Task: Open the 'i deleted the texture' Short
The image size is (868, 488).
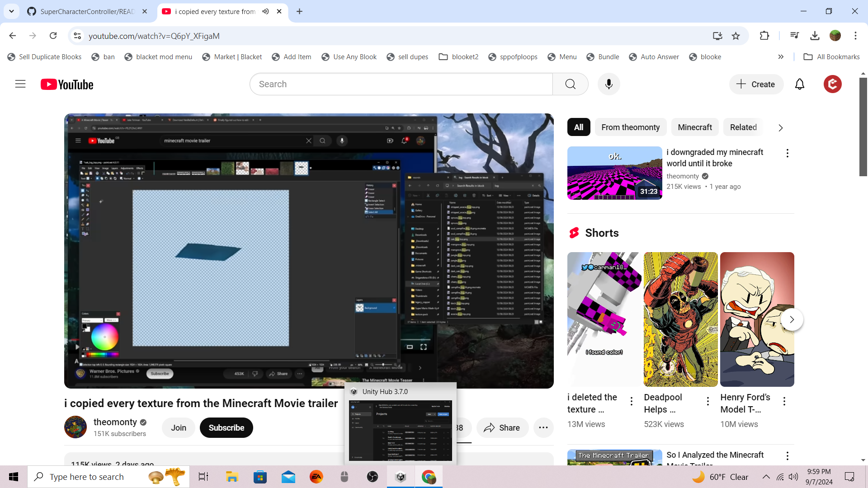Action: (604, 319)
